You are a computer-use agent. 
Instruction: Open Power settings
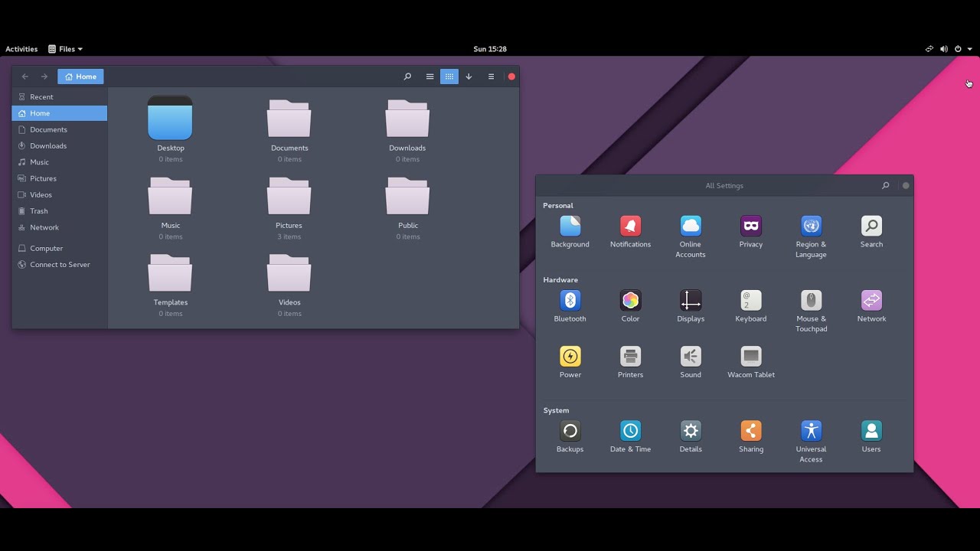pyautogui.click(x=570, y=356)
